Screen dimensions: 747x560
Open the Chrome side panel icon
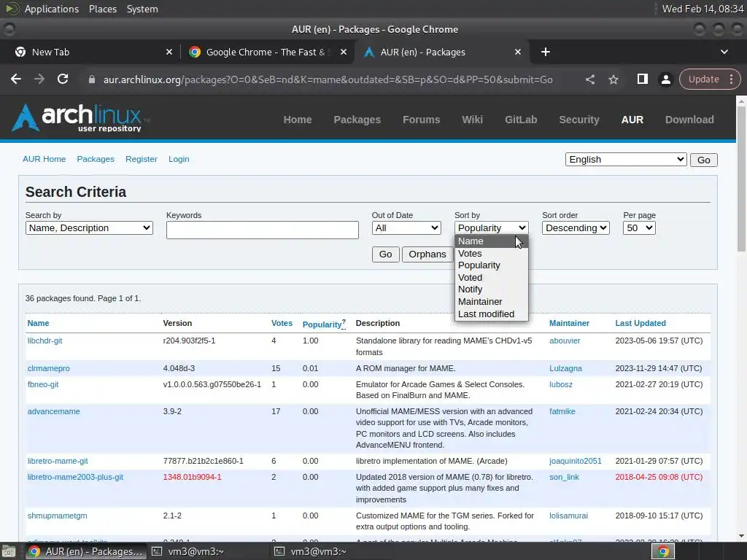click(642, 79)
